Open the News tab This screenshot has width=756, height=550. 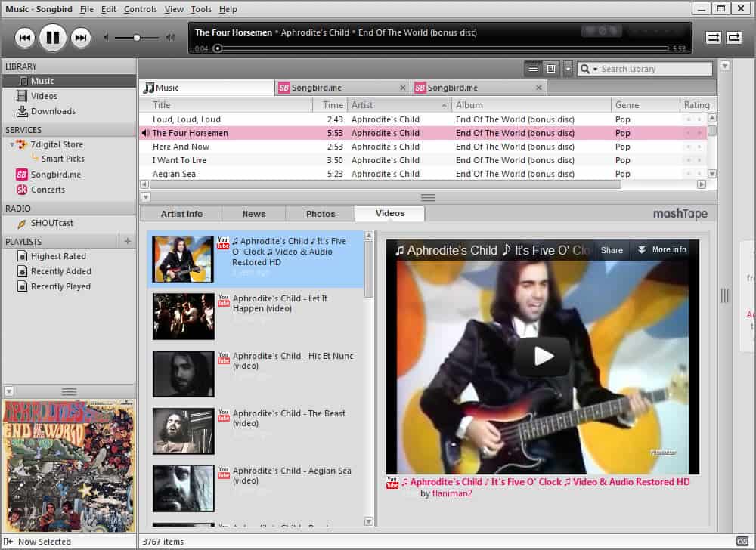coord(254,214)
